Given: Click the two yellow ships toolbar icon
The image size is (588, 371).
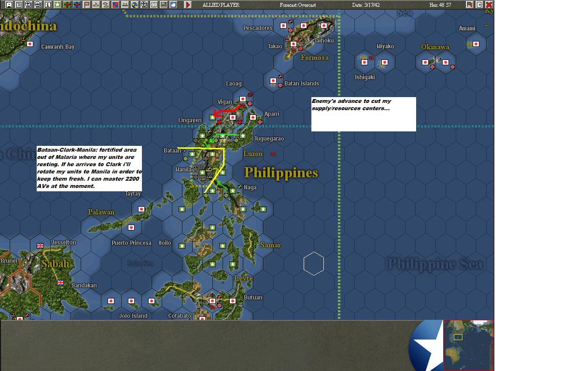Looking at the screenshot, I should pyautogui.click(x=106, y=4).
